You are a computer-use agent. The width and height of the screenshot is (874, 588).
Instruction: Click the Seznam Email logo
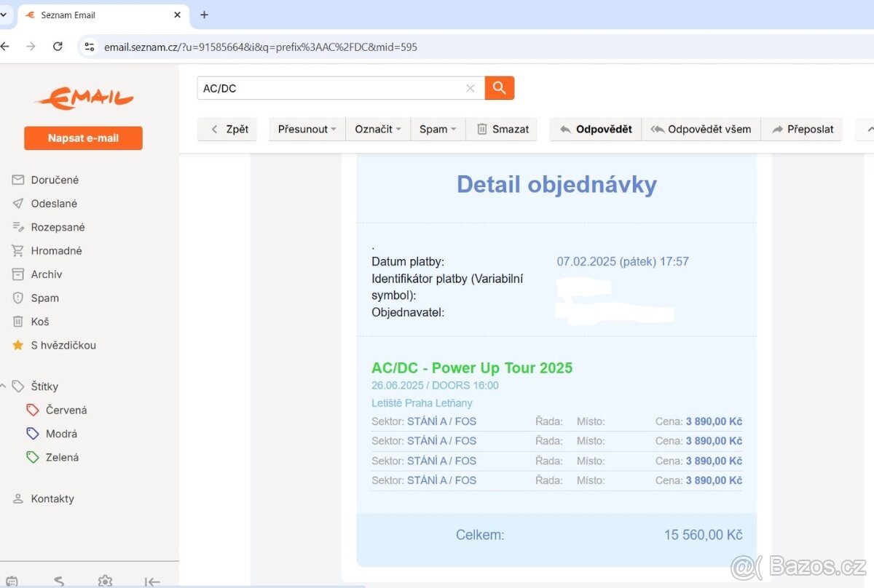[x=84, y=98]
